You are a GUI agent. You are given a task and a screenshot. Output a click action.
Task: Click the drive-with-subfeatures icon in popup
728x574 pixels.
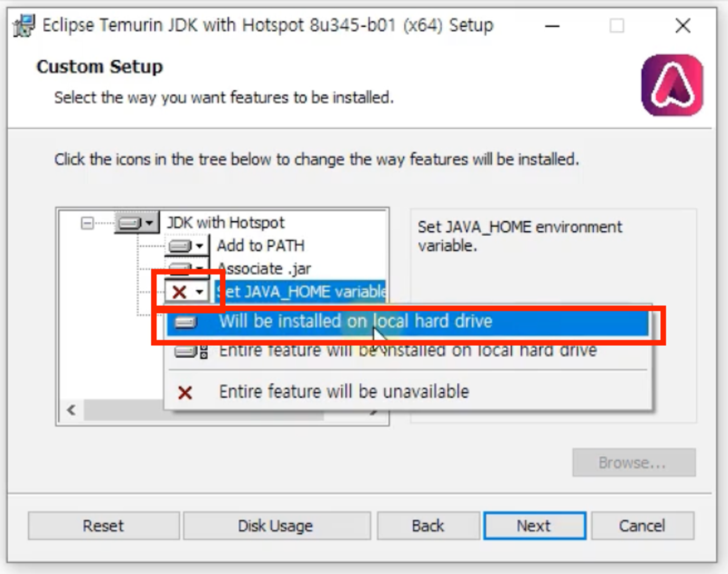coord(191,351)
